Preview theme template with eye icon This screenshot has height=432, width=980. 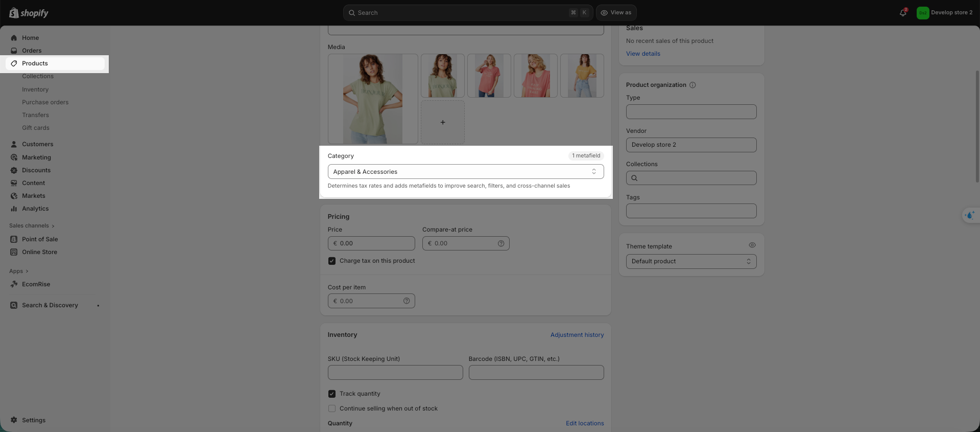point(752,245)
